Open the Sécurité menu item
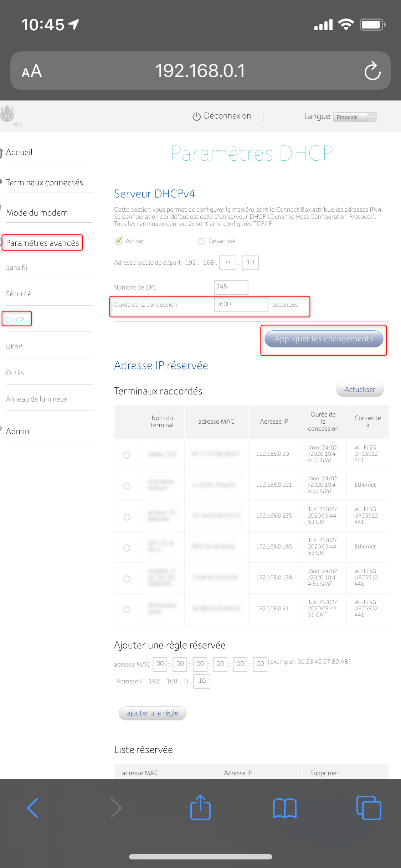 (19, 294)
